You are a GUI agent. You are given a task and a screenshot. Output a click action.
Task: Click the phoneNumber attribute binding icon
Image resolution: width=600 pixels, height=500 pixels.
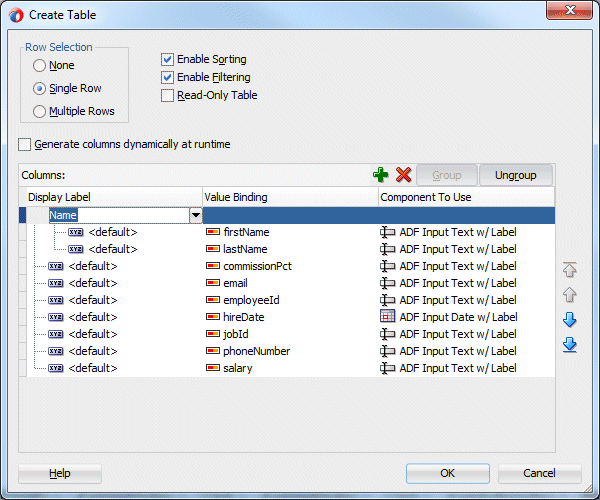pyautogui.click(x=213, y=351)
